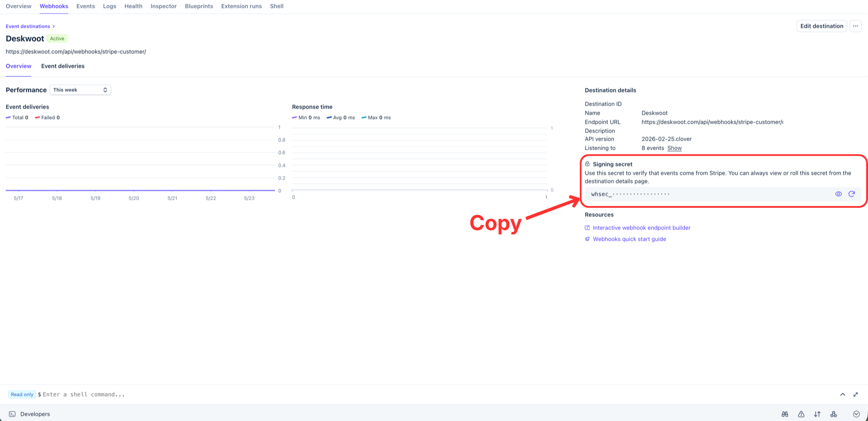
Task: Toggle the Total legend in Event deliveries
Action: pyautogui.click(x=17, y=118)
